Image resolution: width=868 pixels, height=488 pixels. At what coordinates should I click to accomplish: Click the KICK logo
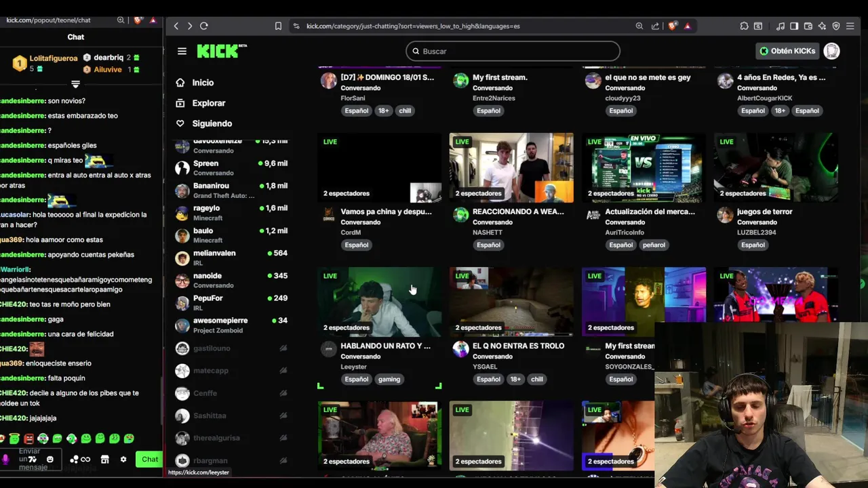pos(222,51)
